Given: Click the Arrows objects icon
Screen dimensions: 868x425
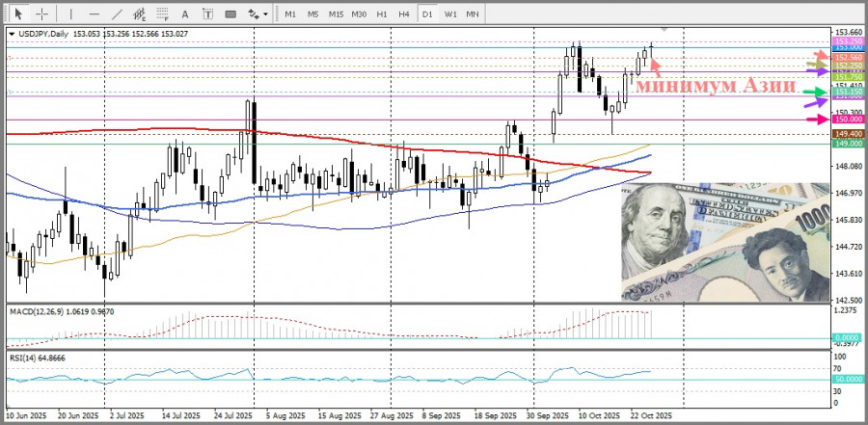Looking at the screenshot, I should click(254, 13).
